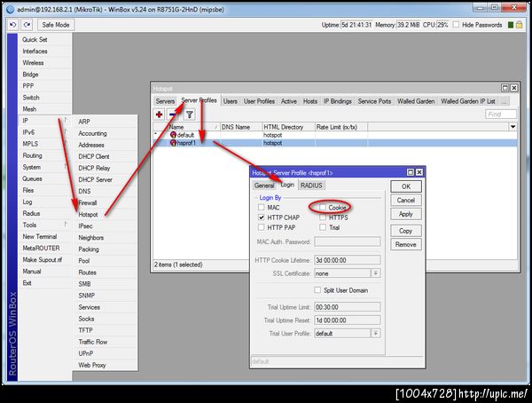Click the red plus add-profile icon

pyautogui.click(x=159, y=115)
